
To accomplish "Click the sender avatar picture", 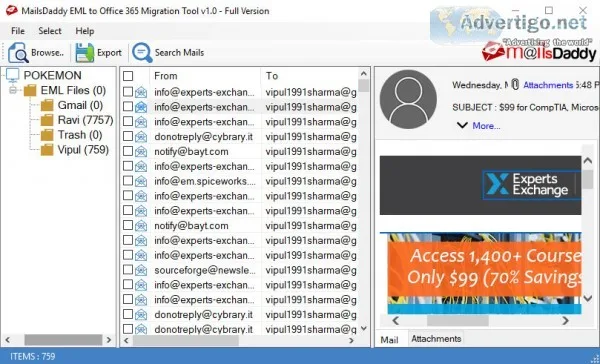I will [408, 99].
